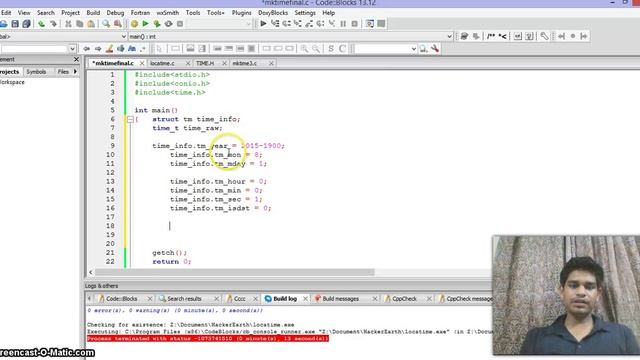Open the DoxyBlocks menu

(x=273, y=13)
